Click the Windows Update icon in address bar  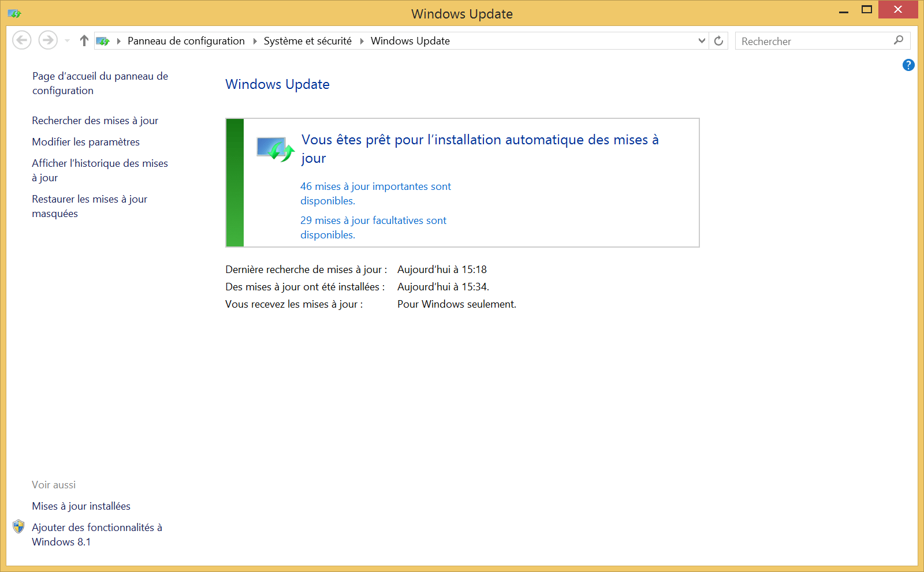pos(103,41)
